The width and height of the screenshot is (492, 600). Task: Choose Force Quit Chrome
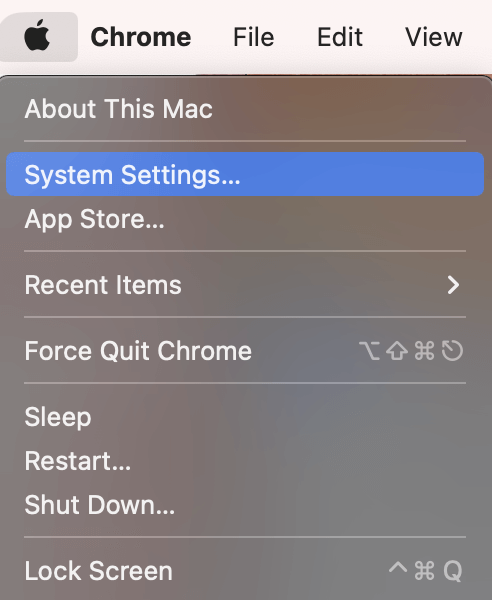[x=245, y=351]
